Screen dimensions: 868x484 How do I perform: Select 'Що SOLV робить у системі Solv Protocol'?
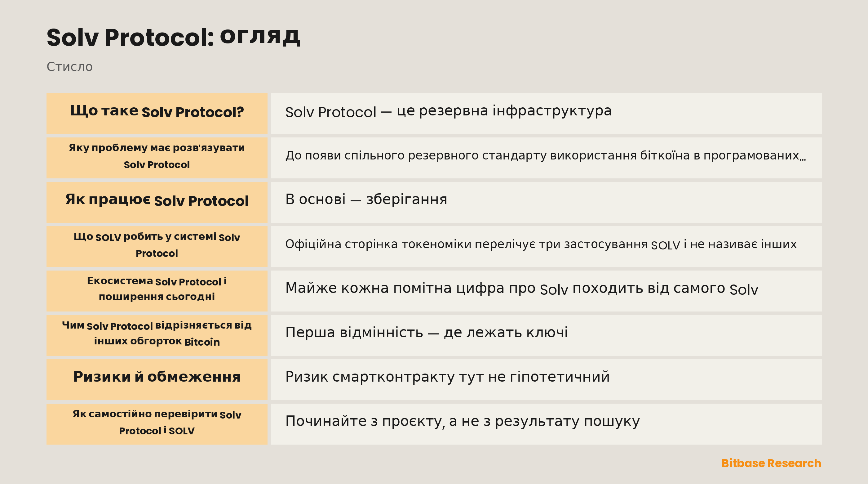pyautogui.click(x=157, y=247)
